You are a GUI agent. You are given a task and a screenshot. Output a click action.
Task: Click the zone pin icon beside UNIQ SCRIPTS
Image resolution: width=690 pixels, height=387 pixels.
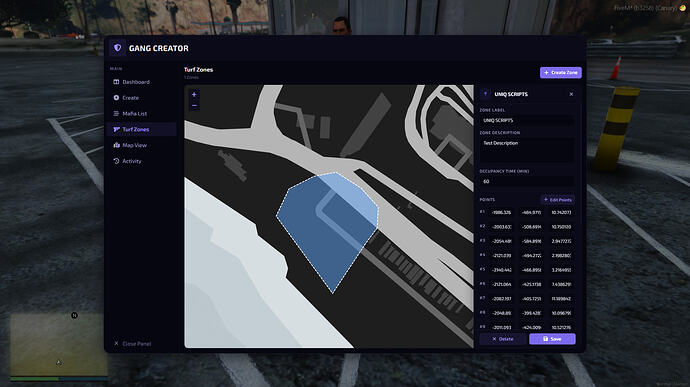click(485, 94)
